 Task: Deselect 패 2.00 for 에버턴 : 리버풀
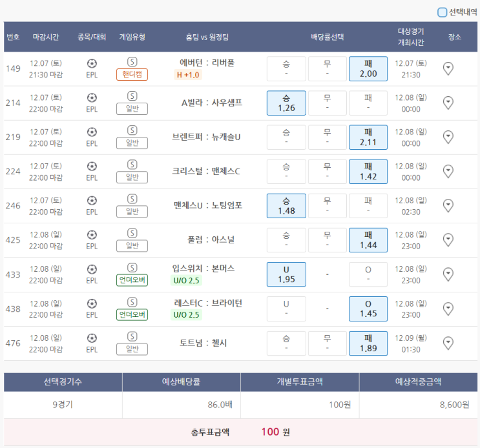(x=368, y=69)
